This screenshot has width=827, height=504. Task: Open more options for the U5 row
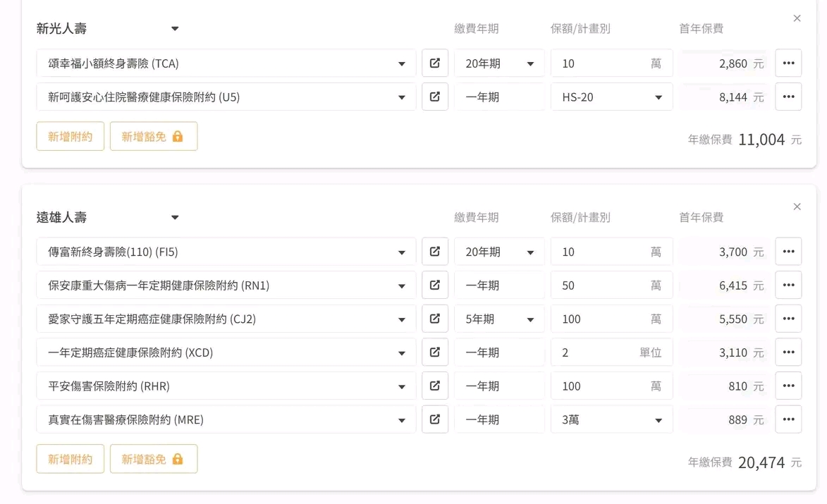788,97
